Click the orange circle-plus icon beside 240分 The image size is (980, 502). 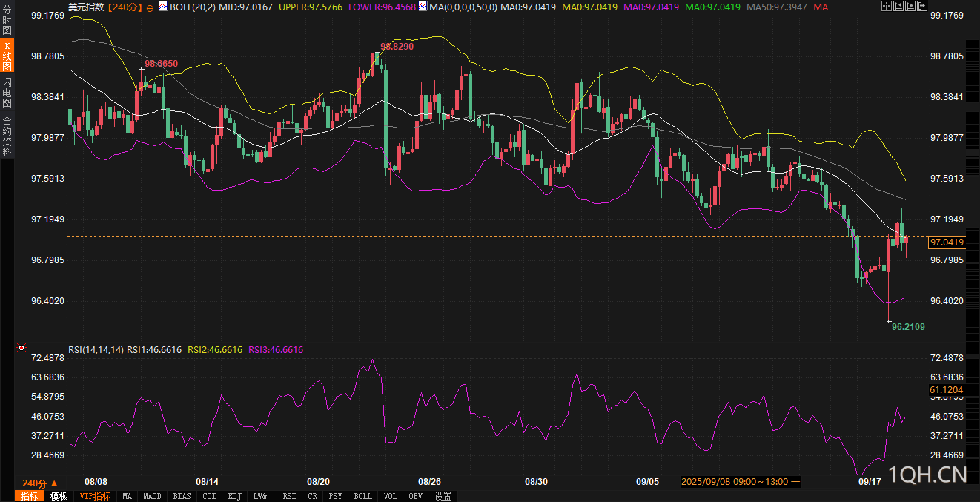point(150,7)
